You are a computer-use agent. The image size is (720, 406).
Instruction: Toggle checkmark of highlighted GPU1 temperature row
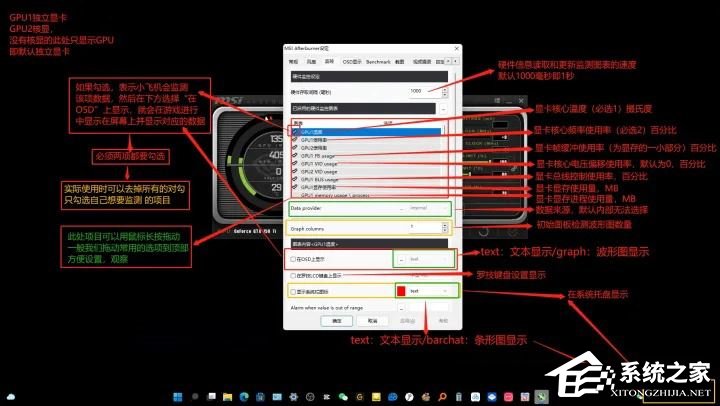click(x=295, y=132)
